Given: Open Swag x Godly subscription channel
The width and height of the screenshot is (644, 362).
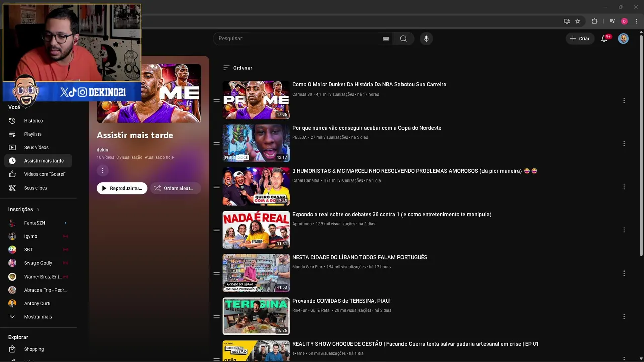Looking at the screenshot, I should pos(38,263).
